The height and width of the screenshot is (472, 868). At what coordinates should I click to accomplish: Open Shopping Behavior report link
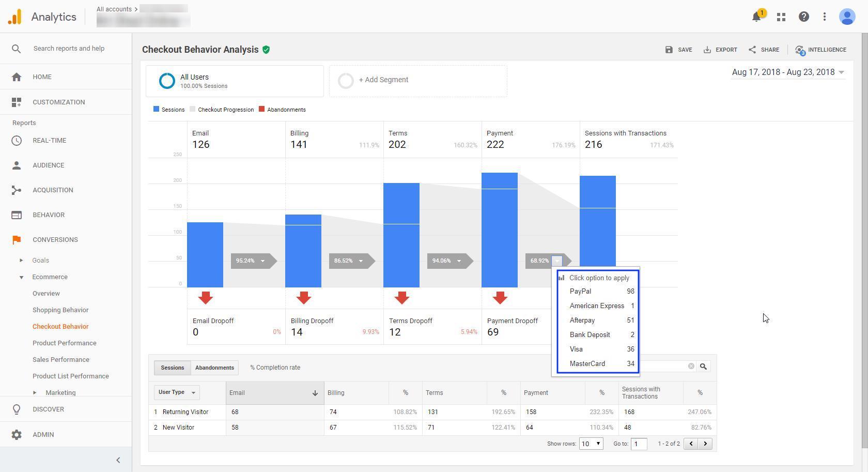pos(60,310)
